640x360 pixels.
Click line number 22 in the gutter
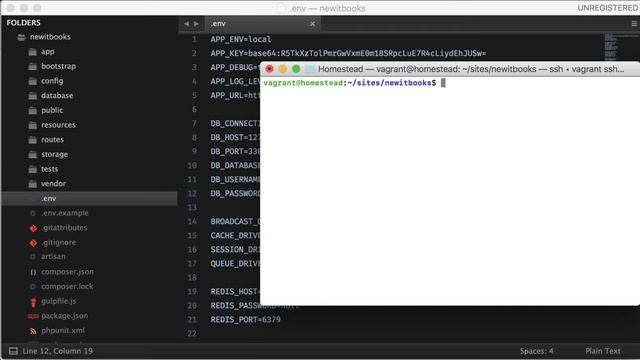pyautogui.click(x=192, y=333)
